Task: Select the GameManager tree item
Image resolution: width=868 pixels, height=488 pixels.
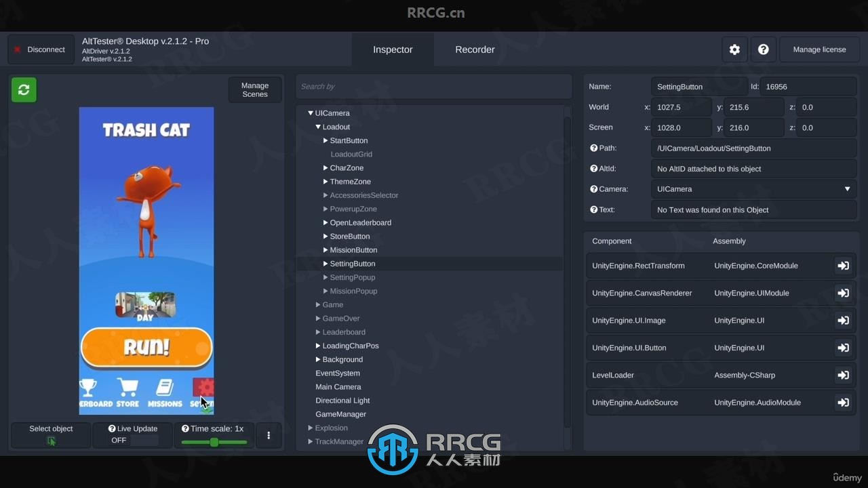Action: click(x=340, y=414)
